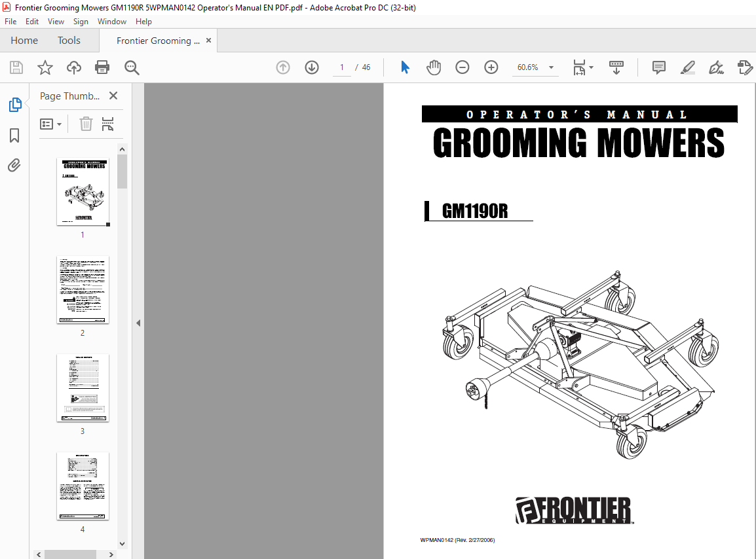The height and width of the screenshot is (559, 756).
Task: Zoom out with the minus icon
Action: (463, 67)
